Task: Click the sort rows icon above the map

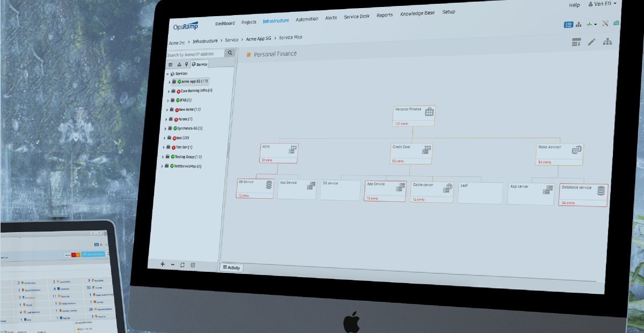Action: click(576, 42)
